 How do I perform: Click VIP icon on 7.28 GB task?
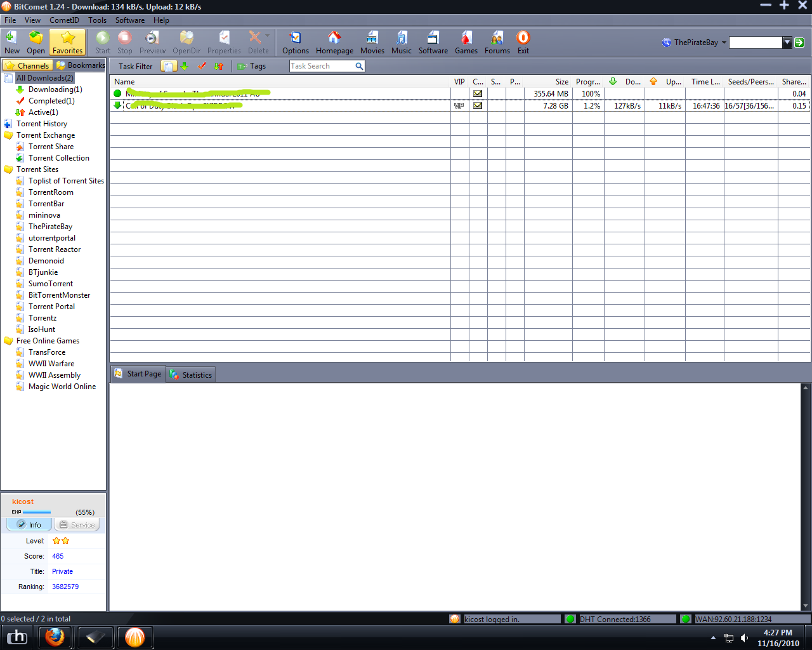pos(459,106)
